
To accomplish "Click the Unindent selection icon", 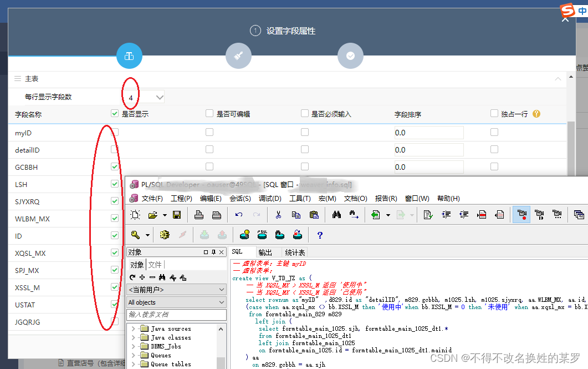I will [x=464, y=215].
